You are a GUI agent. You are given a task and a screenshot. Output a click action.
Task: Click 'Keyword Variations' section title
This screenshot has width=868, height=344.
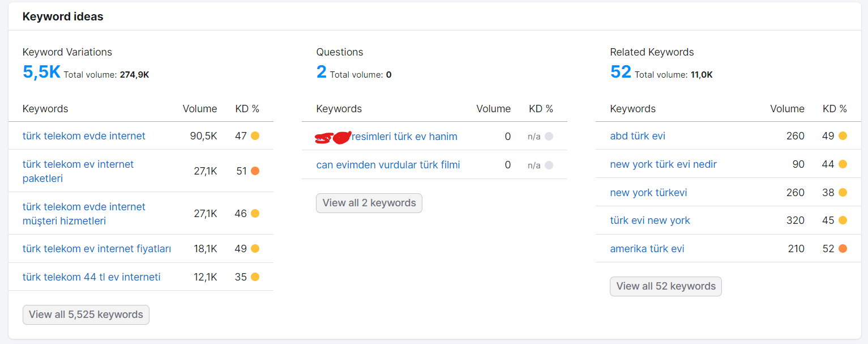[67, 52]
